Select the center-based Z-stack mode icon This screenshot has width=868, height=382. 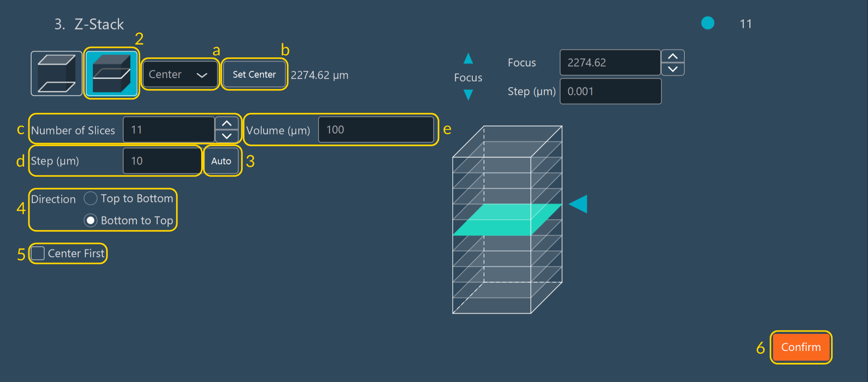pos(111,74)
